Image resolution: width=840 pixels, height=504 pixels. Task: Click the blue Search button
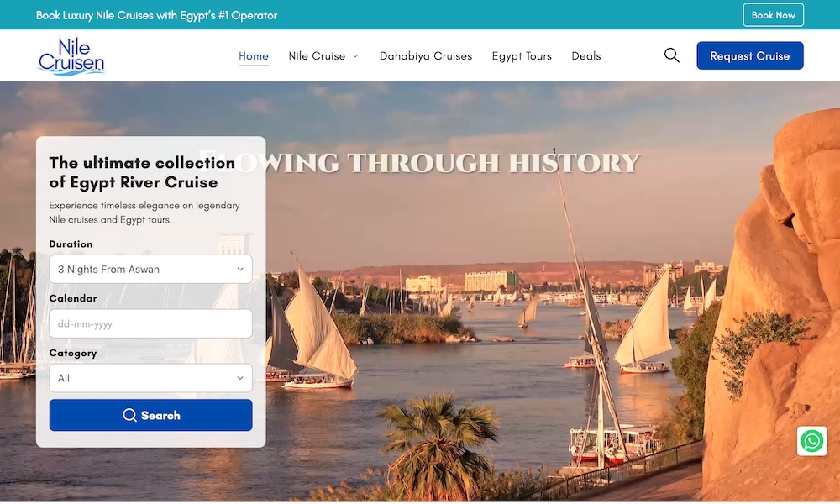coord(150,415)
